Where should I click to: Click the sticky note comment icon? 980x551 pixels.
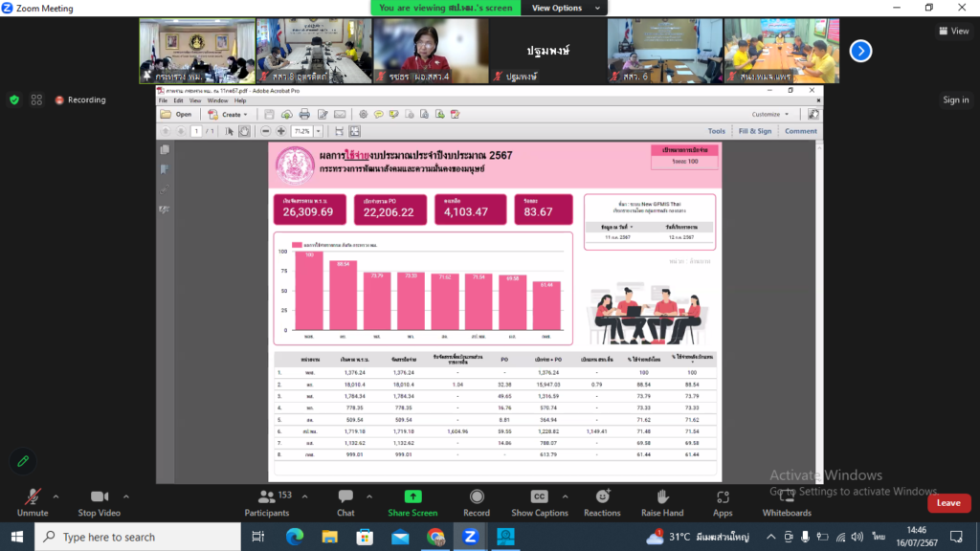click(x=379, y=115)
